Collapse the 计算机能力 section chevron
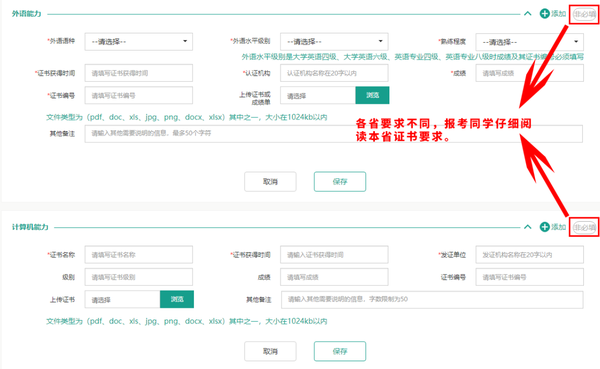Image resolution: width=600 pixels, height=369 pixels. [528, 227]
